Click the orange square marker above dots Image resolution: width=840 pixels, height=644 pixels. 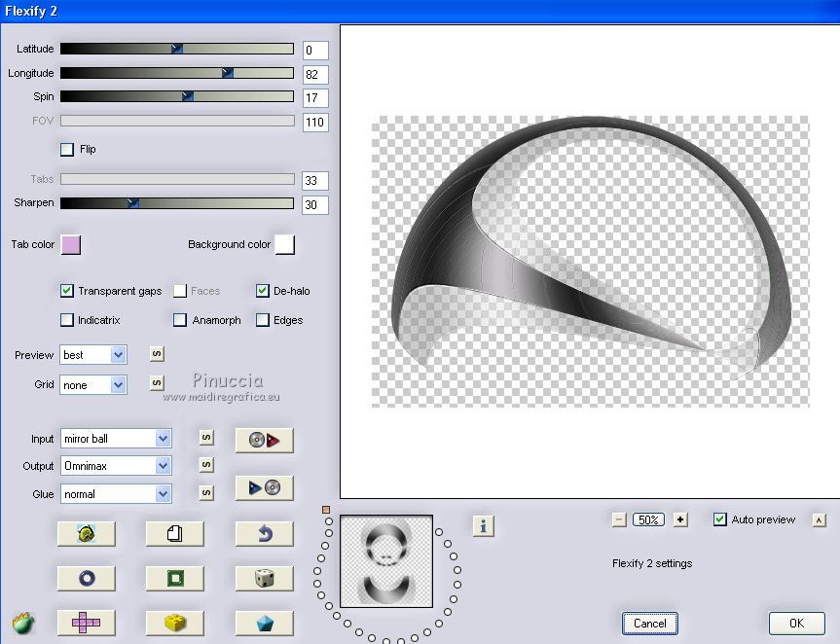coord(326,510)
